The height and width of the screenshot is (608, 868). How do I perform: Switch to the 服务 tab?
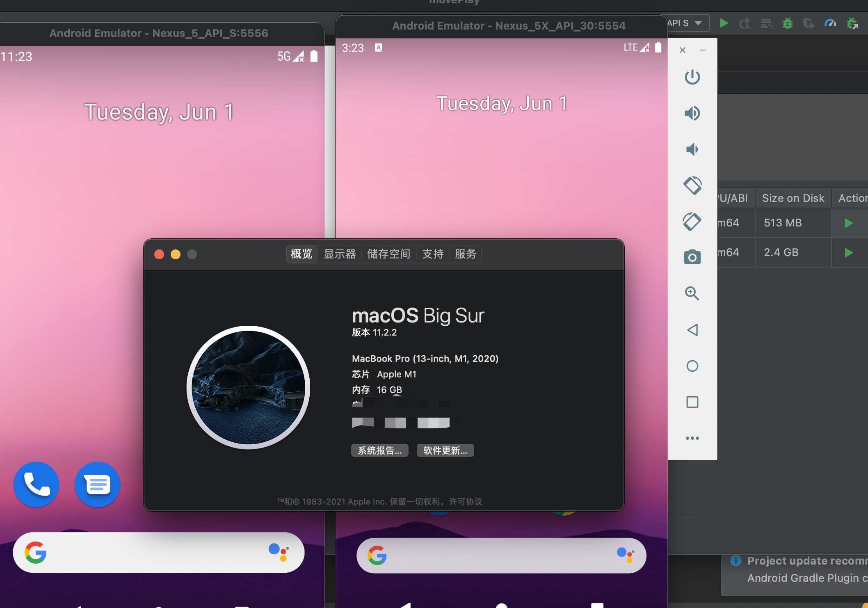(x=466, y=254)
